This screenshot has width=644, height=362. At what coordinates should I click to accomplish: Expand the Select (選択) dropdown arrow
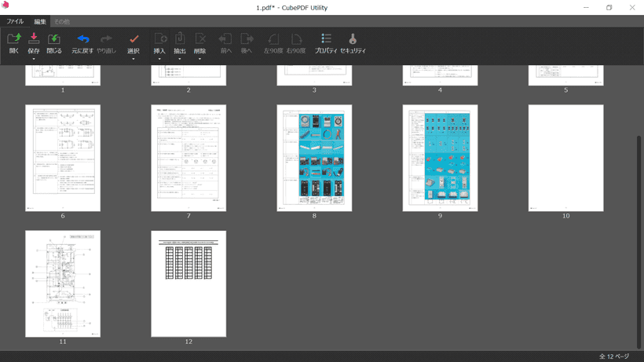[134, 59]
